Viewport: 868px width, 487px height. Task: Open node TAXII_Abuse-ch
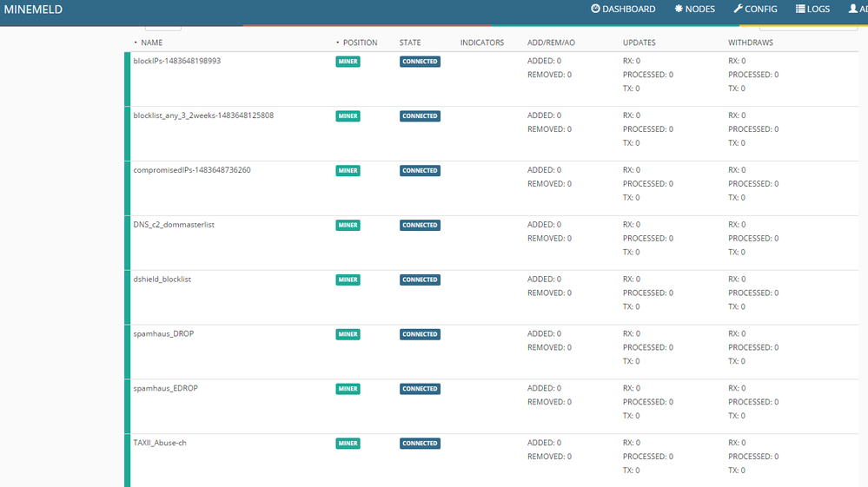159,443
